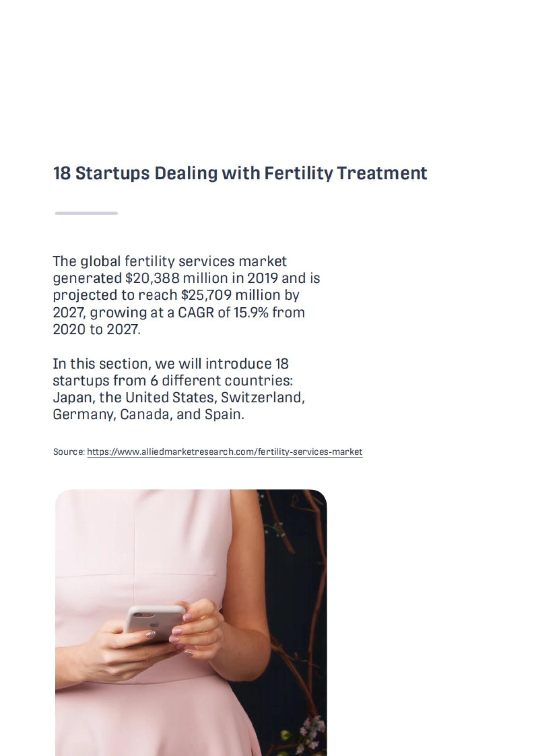The width and height of the screenshot is (534, 756).
Task: Click "The global fertility services market" line
Action: point(170,261)
